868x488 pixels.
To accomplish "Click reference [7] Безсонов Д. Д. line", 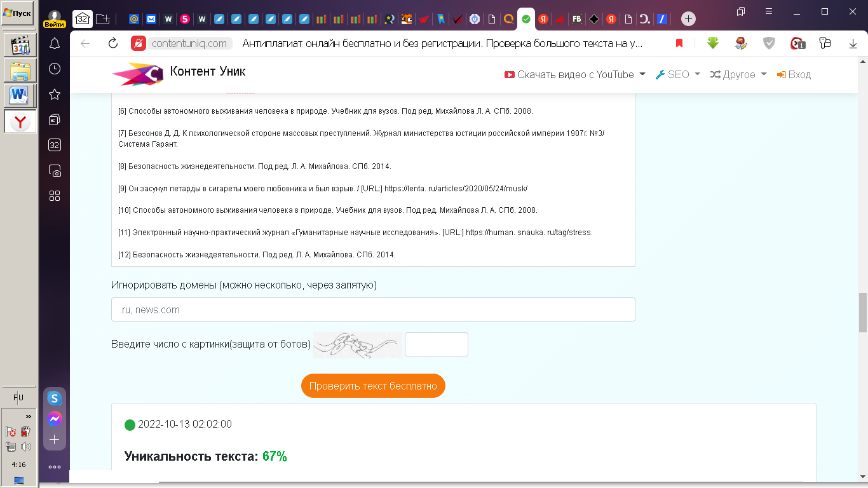I will click(362, 139).
